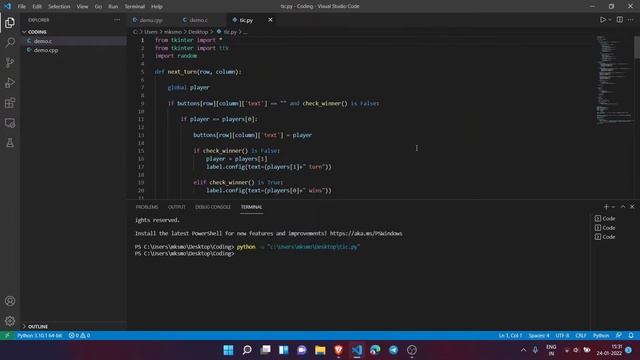
Task: Open the notifications bell in status bar
Action: [x=631, y=336]
